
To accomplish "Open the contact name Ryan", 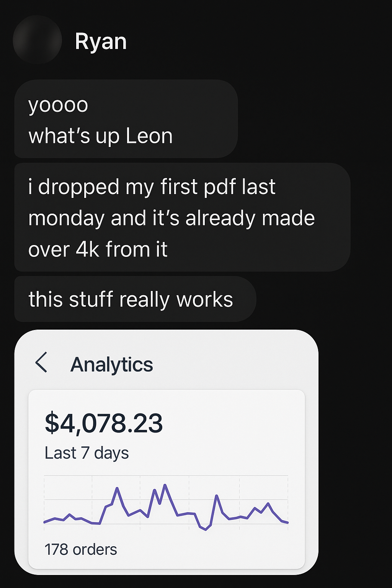I will 101,41.
